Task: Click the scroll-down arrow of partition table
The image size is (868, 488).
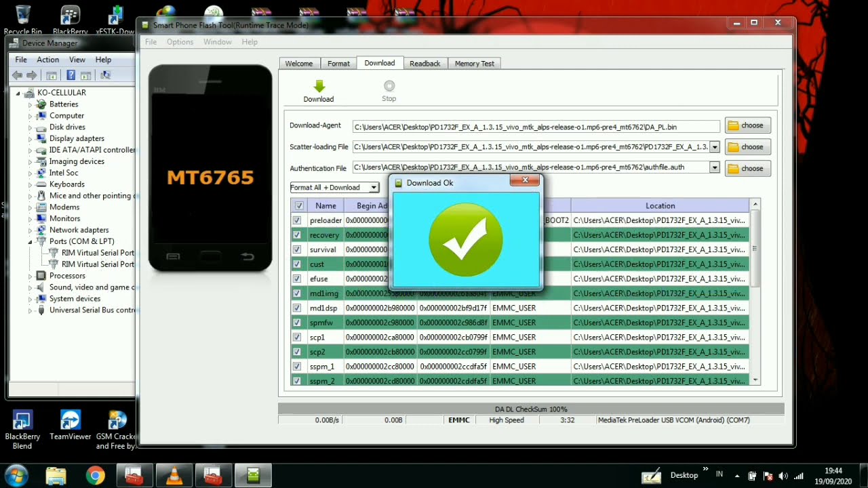Action: [x=755, y=381]
